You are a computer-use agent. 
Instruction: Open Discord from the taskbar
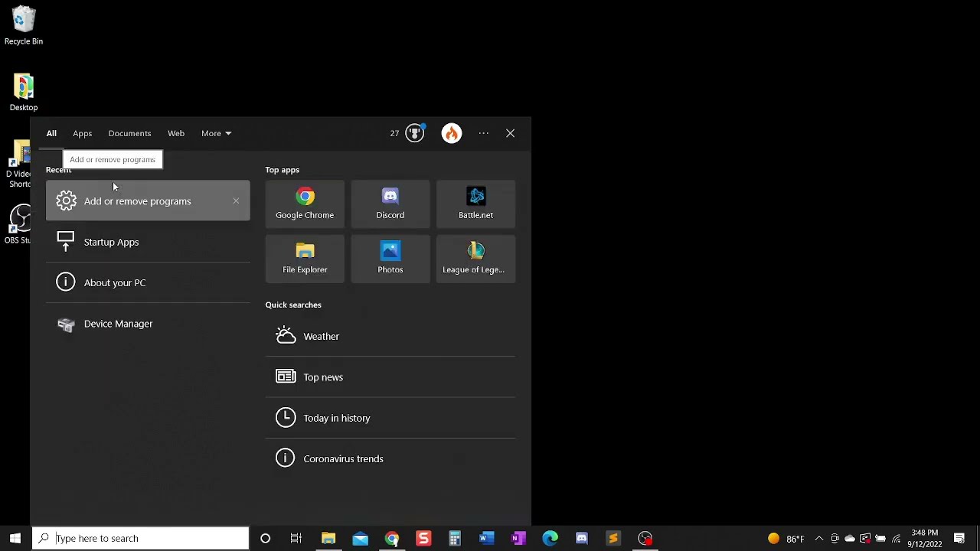click(x=582, y=538)
